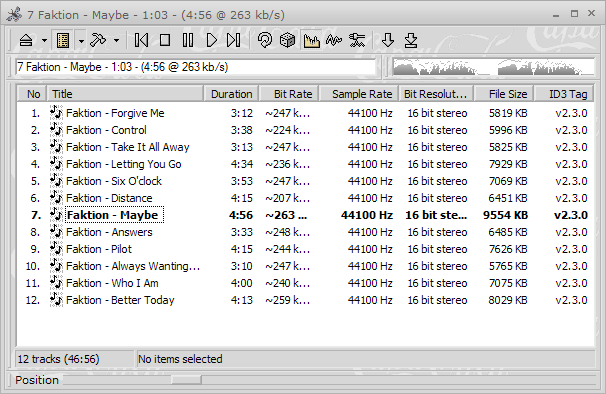Viewport: 606px width, 394px height.
Task: Click the eject/open file icon
Action: pyautogui.click(x=26, y=40)
